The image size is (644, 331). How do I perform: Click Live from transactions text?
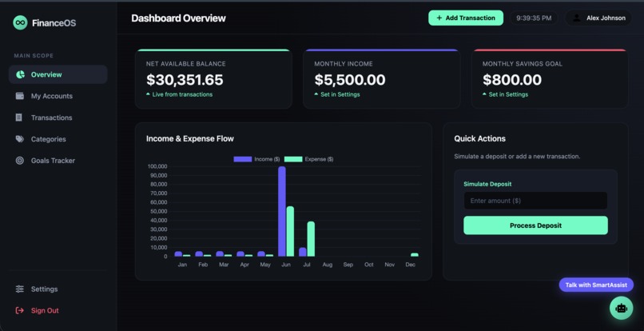point(182,94)
